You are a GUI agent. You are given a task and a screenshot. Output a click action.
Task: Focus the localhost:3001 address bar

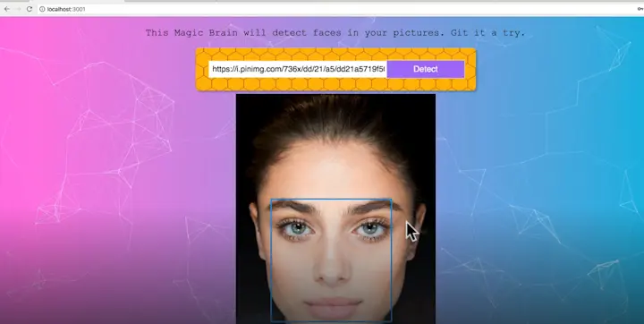(x=340, y=9)
